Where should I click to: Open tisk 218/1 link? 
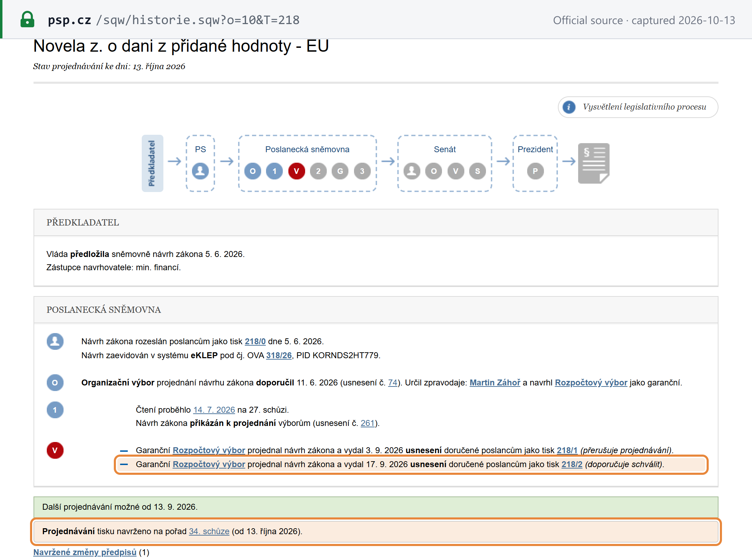(567, 450)
